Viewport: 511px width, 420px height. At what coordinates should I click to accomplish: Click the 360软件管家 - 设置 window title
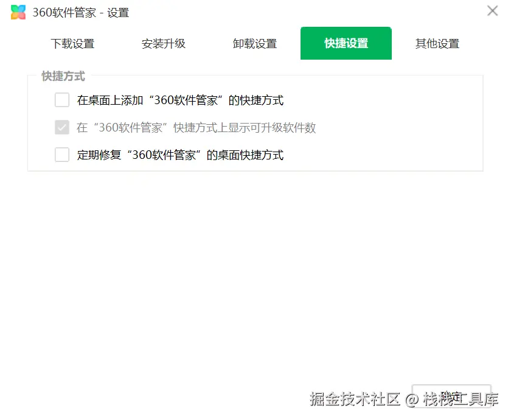[x=81, y=13]
